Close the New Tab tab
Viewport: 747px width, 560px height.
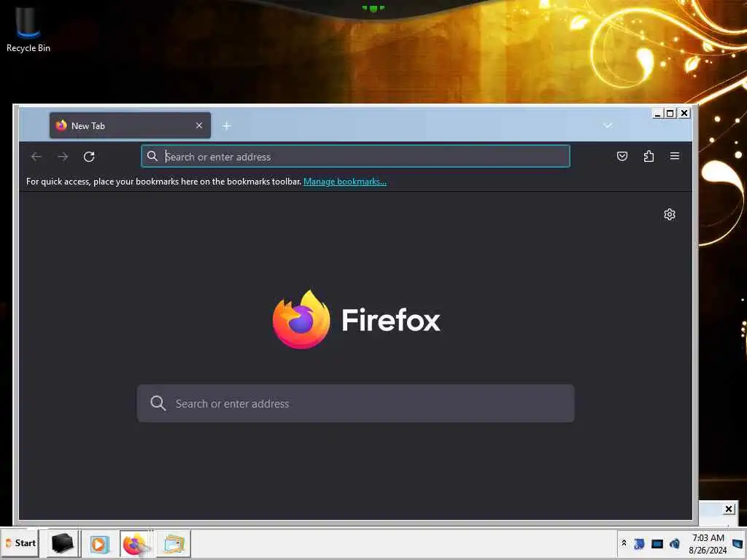tap(199, 125)
